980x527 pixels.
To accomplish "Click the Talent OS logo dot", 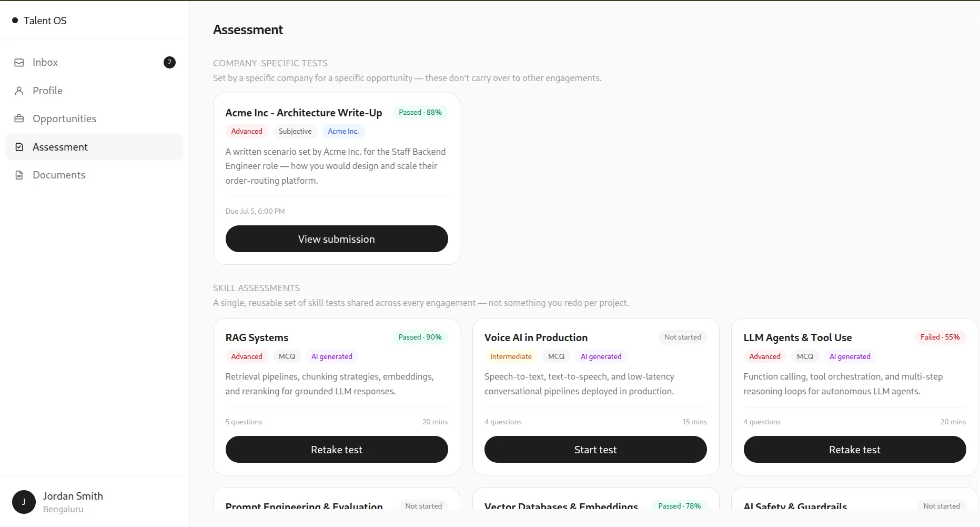I will click(15, 21).
